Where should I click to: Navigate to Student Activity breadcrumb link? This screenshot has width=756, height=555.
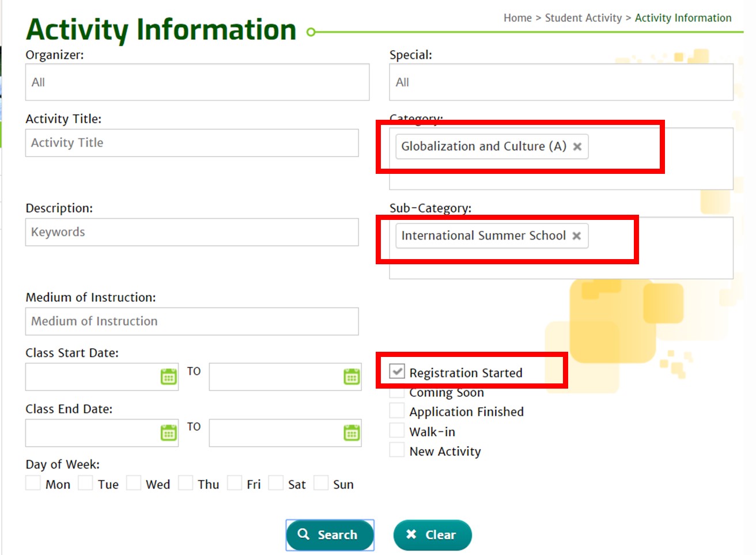(x=583, y=18)
